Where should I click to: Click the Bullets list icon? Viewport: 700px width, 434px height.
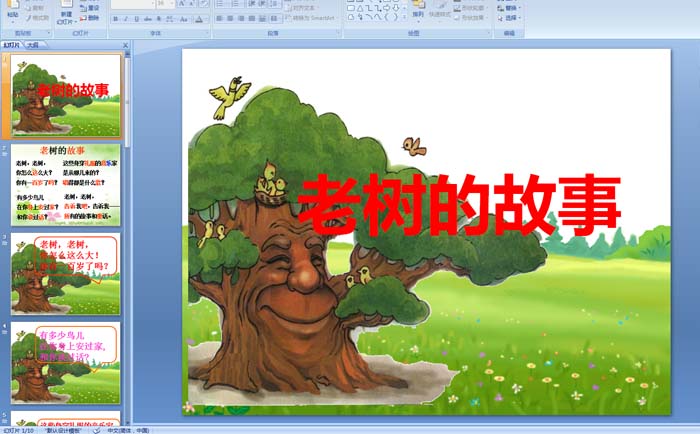pos(221,4)
